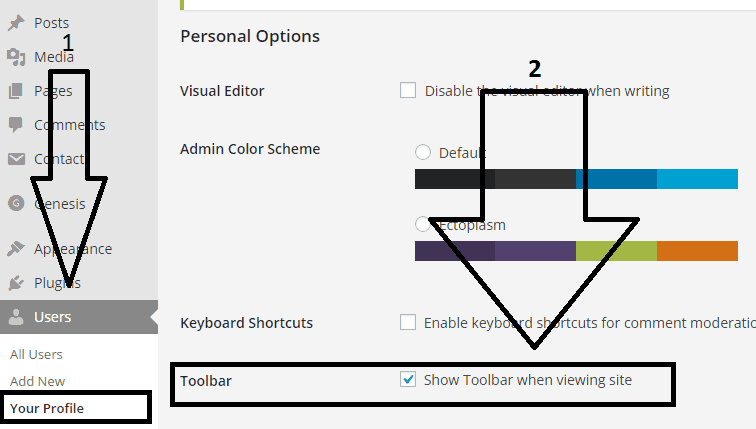Enable keyboard shortcuts for comment moderation
The height and width of the screenshot is (429, 756).
(408, 322)
